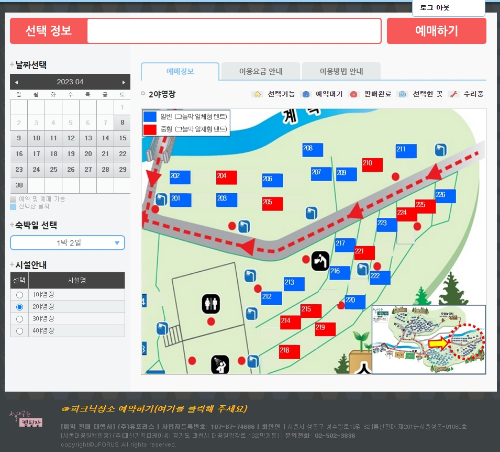500x452 pixels.
Task: Go to next month in calendar
Action: (124, 82)
